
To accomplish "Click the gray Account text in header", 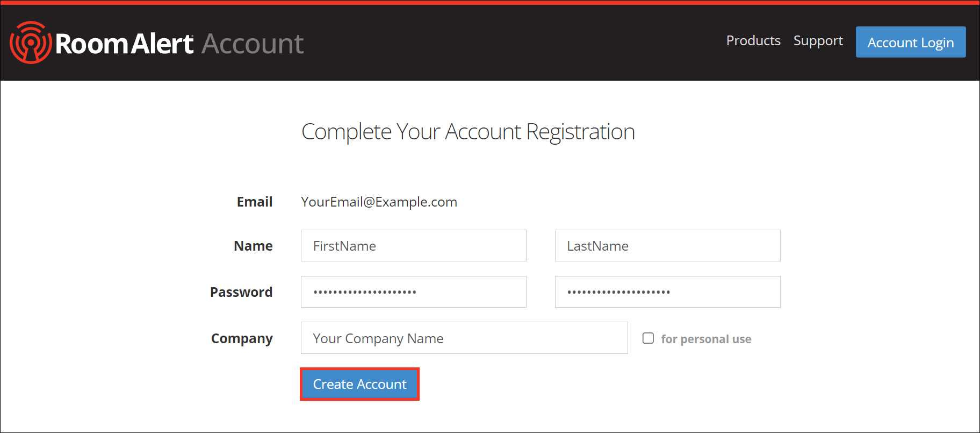I will pos(253,44).
